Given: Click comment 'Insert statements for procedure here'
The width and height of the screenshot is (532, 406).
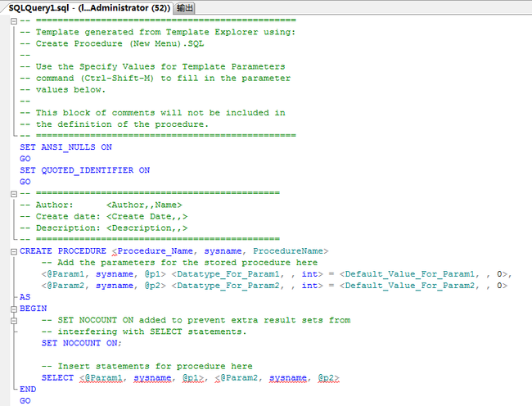Looking at the screenshot, I should coord(155,367).
